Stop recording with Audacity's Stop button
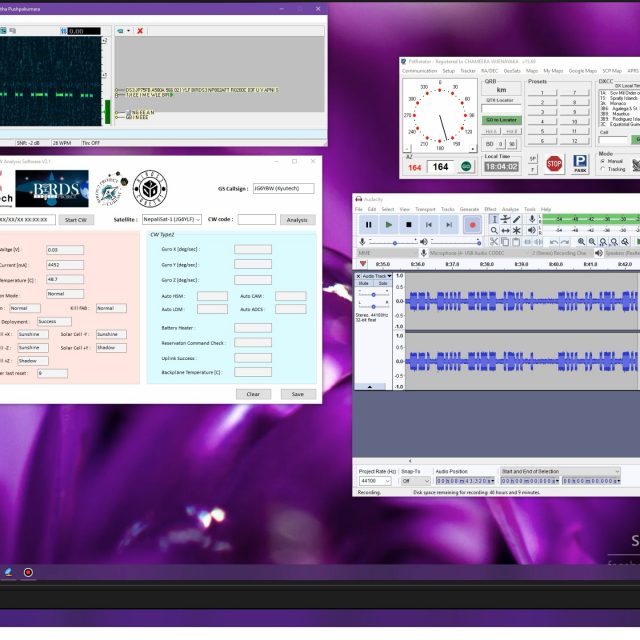This screenshot has height=640, width=640. tap(408, 225)
